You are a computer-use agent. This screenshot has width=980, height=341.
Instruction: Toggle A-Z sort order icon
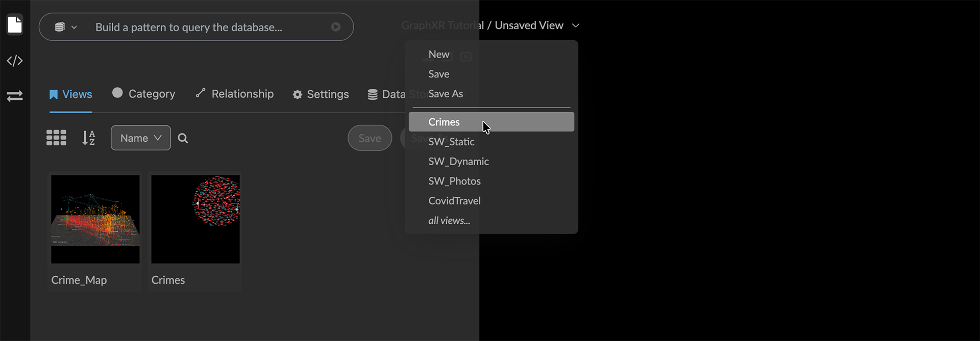point(88,138)
